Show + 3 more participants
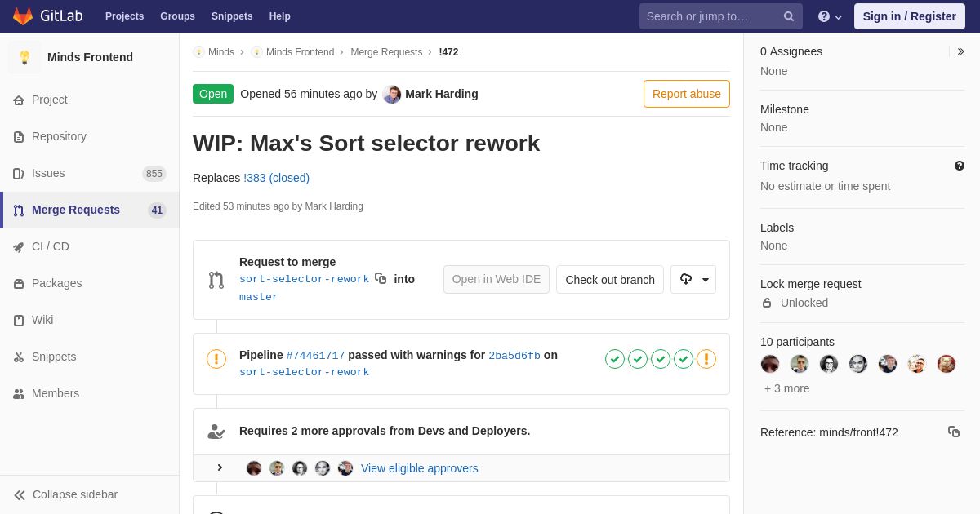Screen dimensions: 980x514 coord(787,388)
